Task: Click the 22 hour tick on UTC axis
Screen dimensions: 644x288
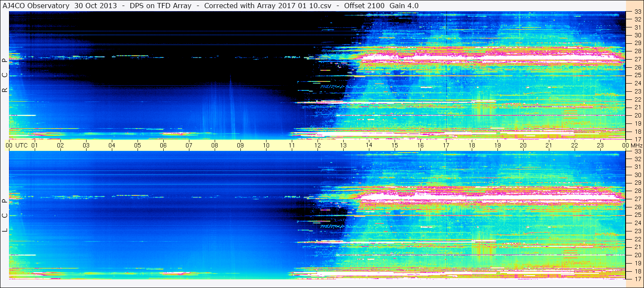Action: (575, 145)
